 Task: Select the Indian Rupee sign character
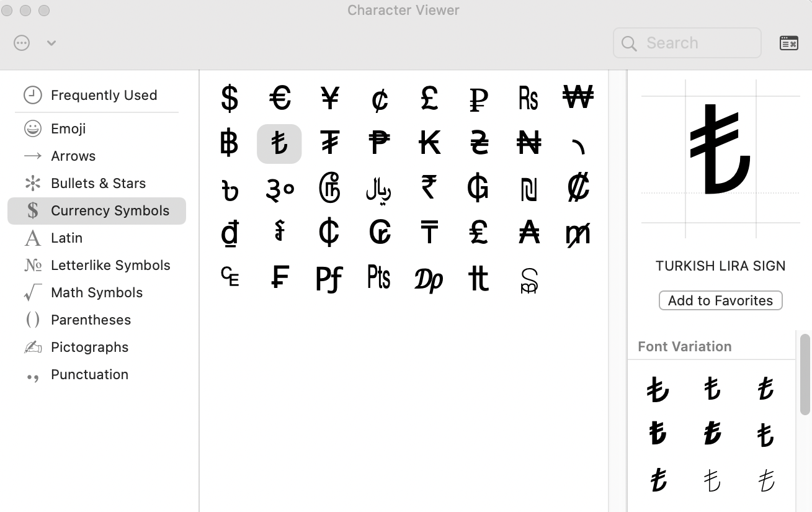[x=429, y=189]
